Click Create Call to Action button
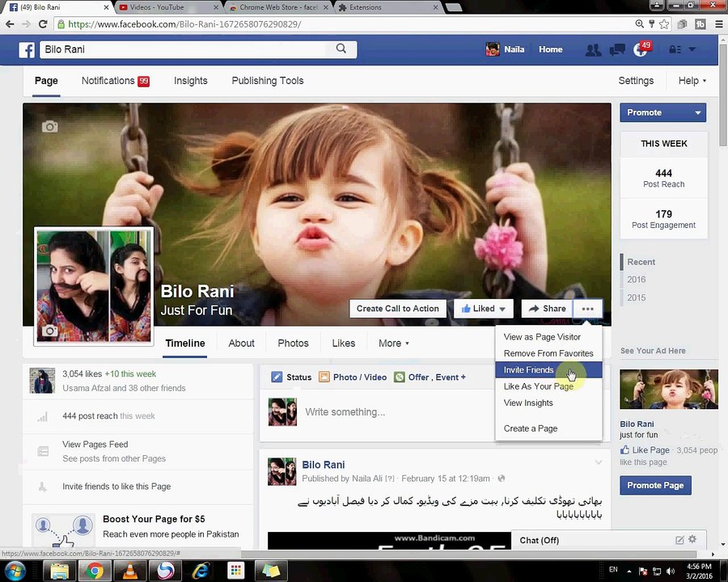The height and width of the screenshot is (582, 728). pyautogui.click(x=397, y=309)
